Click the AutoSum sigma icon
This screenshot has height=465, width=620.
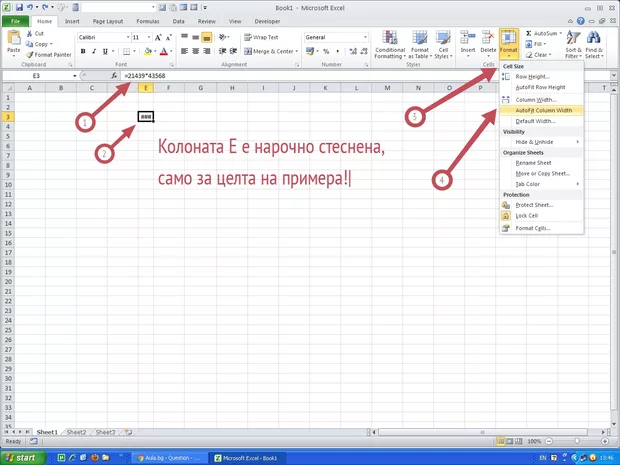[529, 34]
